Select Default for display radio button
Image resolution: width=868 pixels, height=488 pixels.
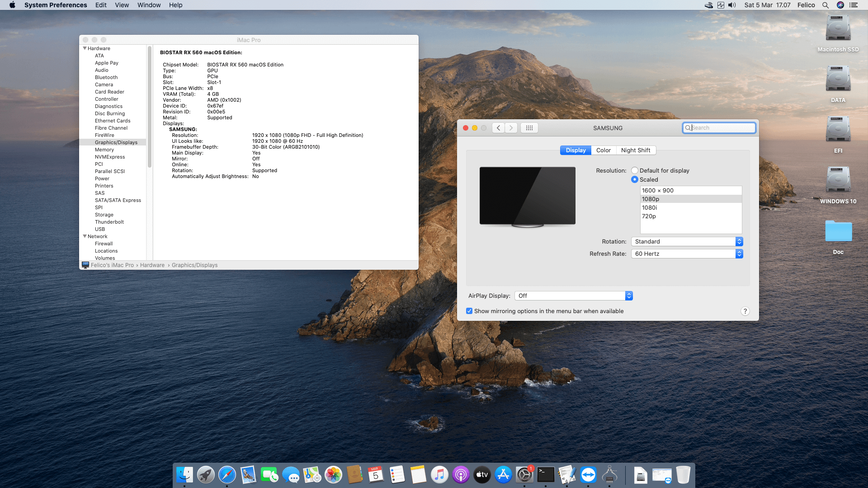(x=635, y=170)
